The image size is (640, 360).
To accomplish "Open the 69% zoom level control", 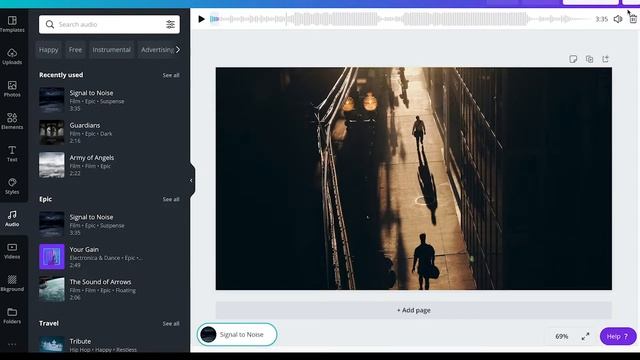I will [x=562, y=336].
